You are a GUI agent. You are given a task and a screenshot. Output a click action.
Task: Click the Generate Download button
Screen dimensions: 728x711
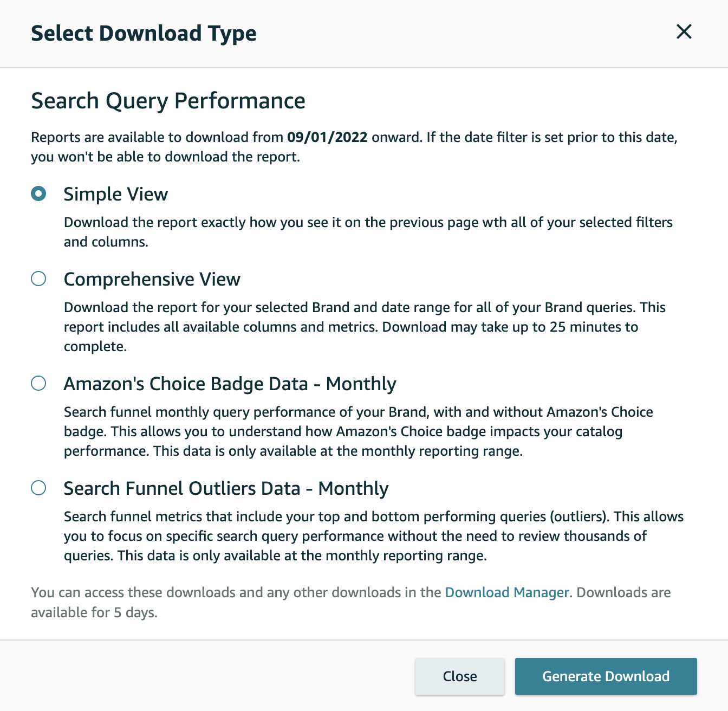[606, 676]
